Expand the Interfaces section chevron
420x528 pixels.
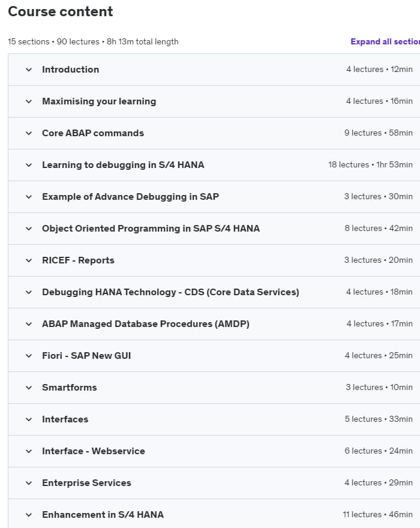click(29, 419)
